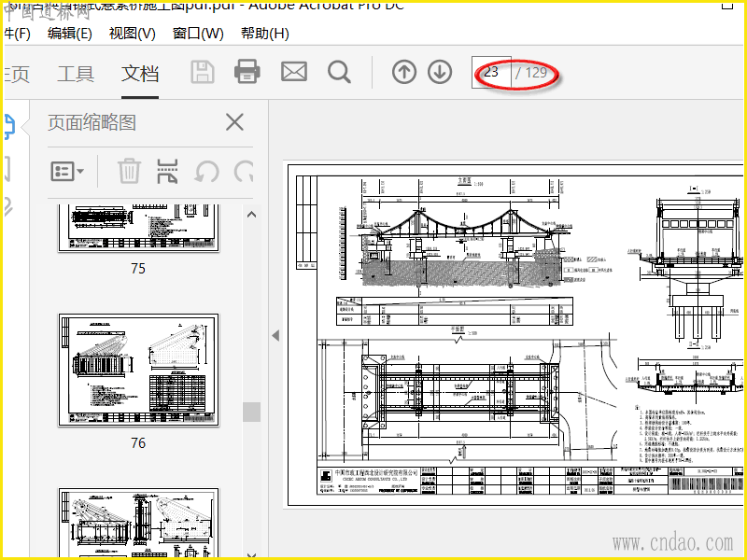Close the 页面缩略图 panel
The height and width of the screenshot is (560, 747).
(234, 122)
